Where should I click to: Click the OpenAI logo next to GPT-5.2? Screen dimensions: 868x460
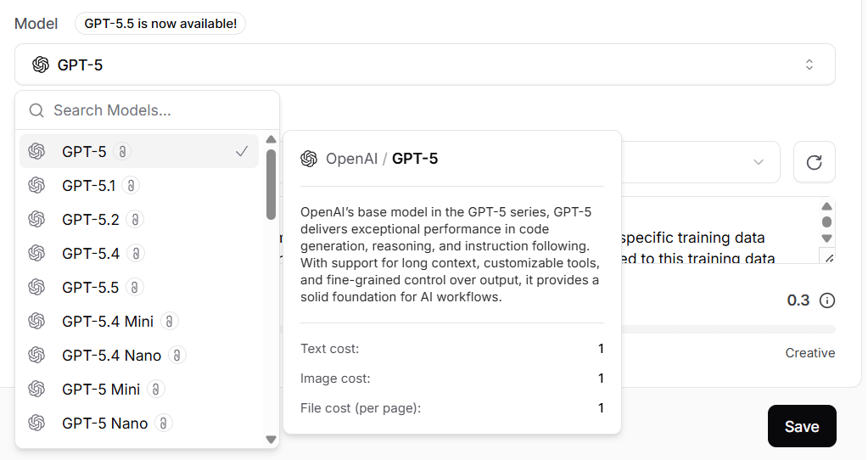36,219
